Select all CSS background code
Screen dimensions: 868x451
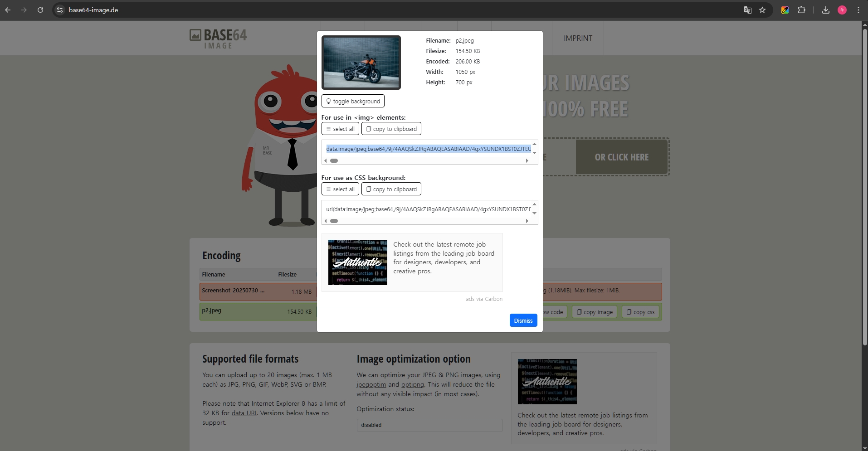pyautogui.click(x=340, y=189)
